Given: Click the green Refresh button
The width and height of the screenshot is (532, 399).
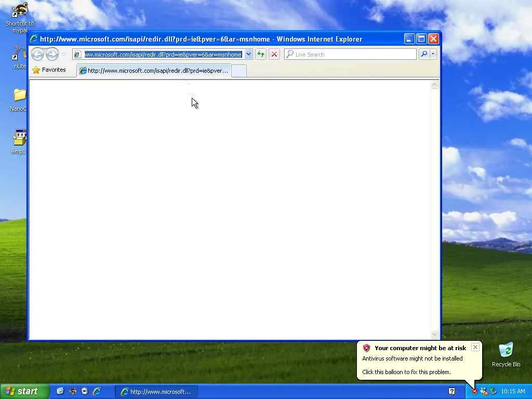Looking at the screenshot, I should 261,54.
